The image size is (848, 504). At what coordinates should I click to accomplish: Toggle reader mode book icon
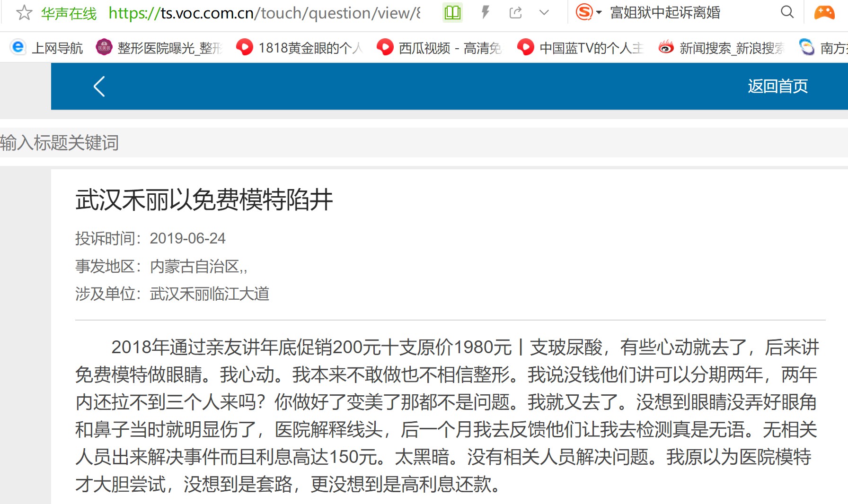click(452, 13)
